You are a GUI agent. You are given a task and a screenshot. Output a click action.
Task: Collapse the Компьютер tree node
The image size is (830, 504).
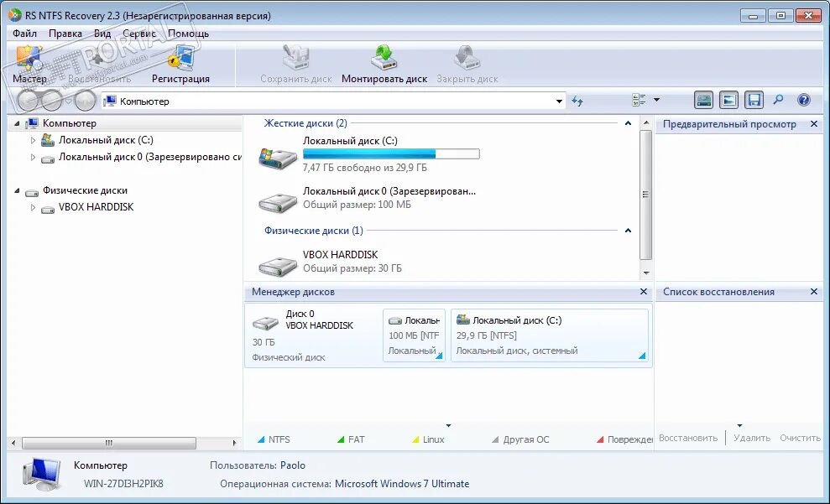coord(17,123)
